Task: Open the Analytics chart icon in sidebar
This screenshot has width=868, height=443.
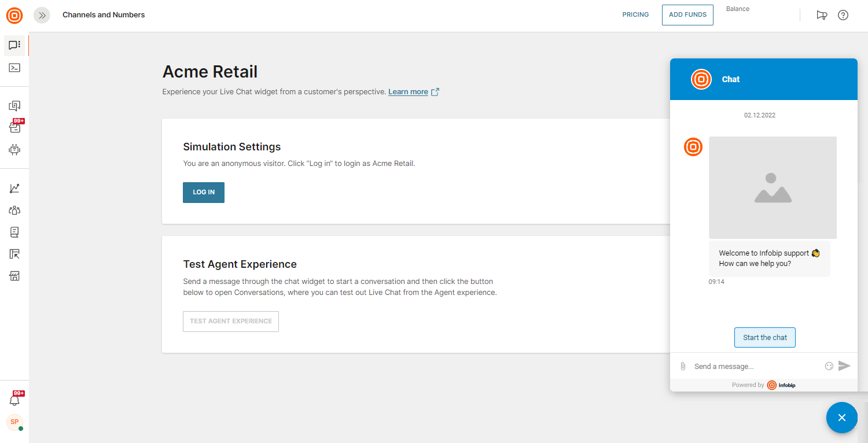Action: click(14, 189)
